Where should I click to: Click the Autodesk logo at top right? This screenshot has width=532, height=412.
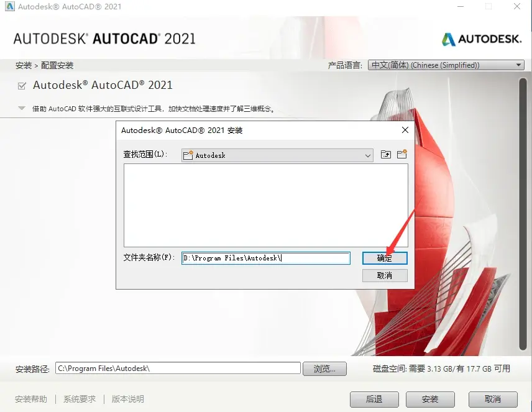[x=482, y=39]
